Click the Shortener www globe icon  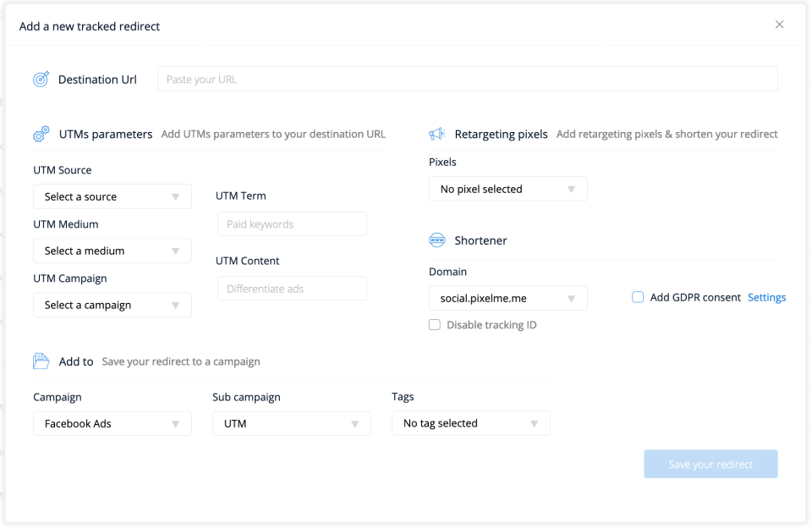[437, 240]
